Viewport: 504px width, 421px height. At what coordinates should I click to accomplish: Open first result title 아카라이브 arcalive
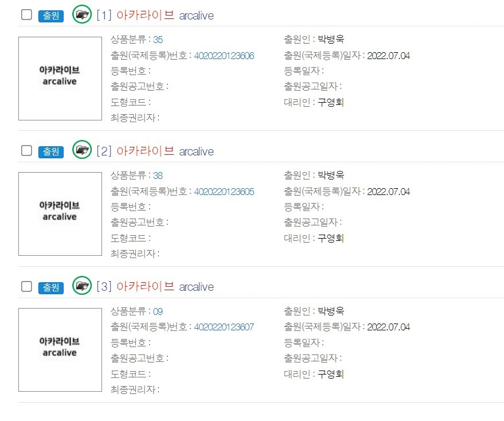[x=165, y=15]
